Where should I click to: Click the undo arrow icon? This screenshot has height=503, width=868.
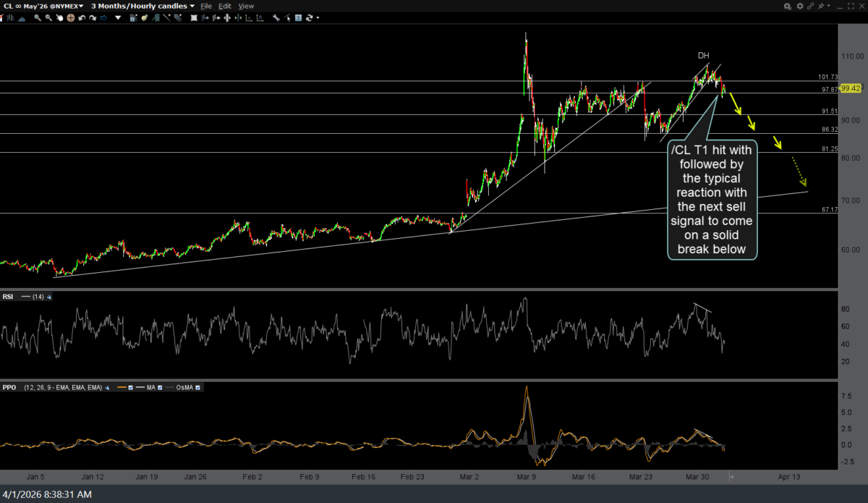82,17
